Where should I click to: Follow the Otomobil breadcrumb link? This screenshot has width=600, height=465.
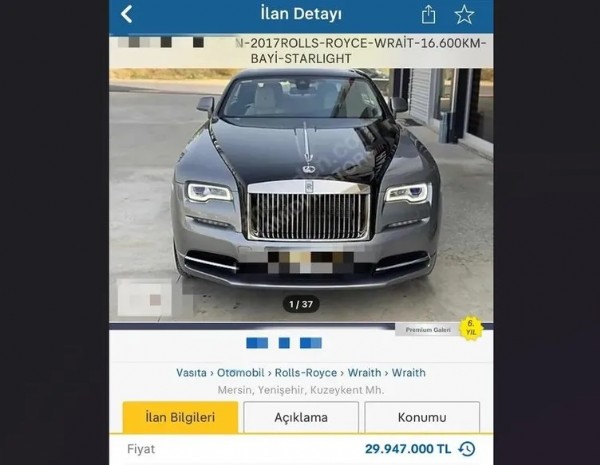[241, 373]
